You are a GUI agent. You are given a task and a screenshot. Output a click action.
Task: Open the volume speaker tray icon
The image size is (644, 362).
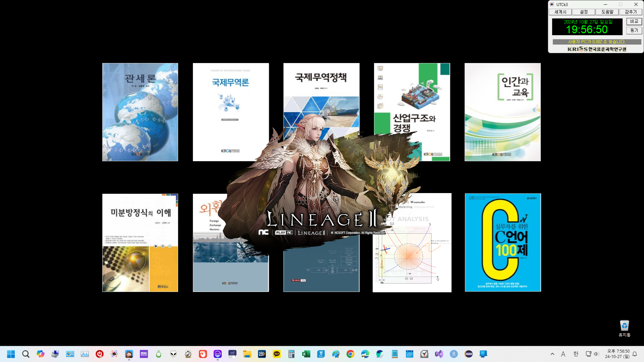pos(596,354)
